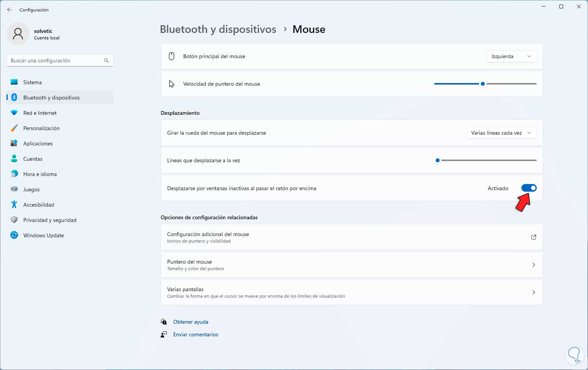This screenshot has height=370, width=588.
Task: Disable scrolling inactive windows toggle
Action: pos(529,188)
